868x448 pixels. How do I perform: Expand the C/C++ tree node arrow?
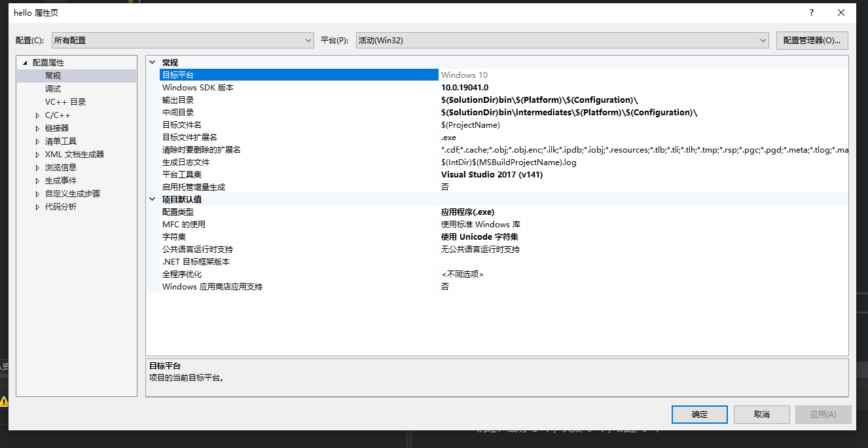click(x=37, y=115)
